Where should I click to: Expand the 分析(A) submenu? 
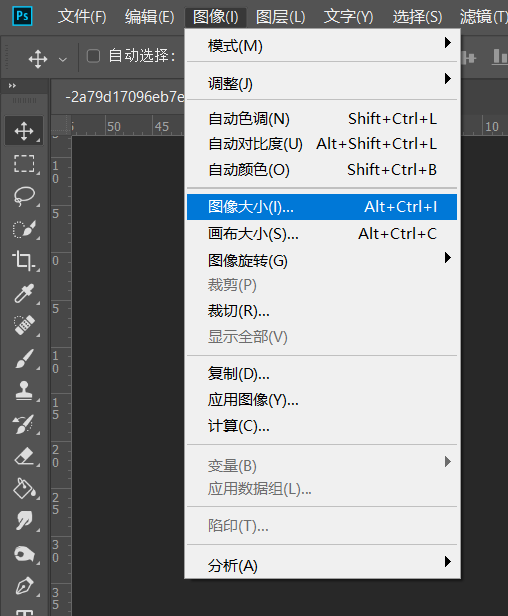322,566
